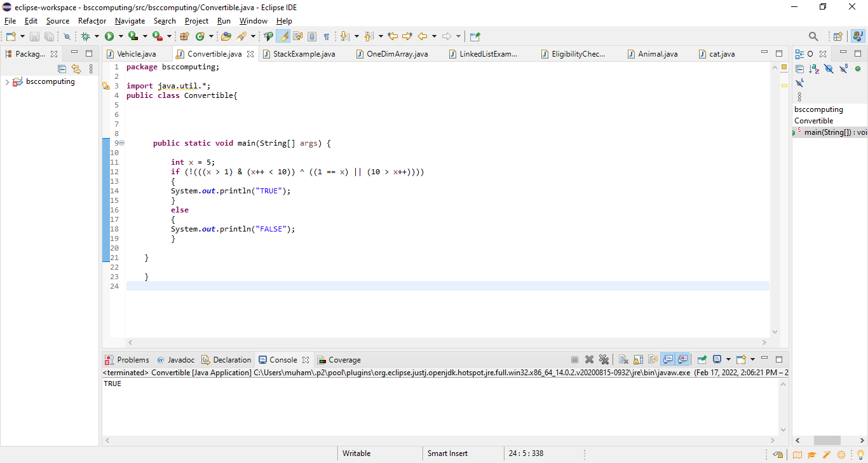The image size is (868, 463).
Task: Switch to the Vehicle.java tab
Action: coord(137,54)
